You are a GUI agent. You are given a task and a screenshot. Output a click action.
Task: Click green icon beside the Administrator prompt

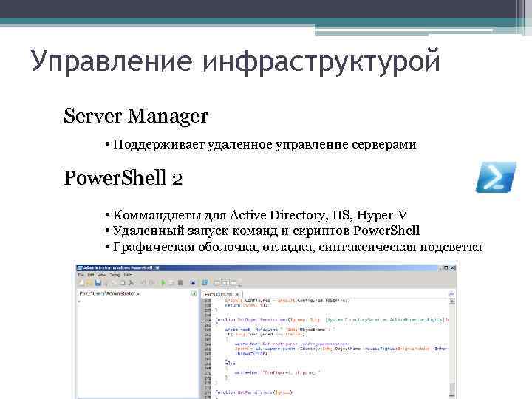pos(194,293)
